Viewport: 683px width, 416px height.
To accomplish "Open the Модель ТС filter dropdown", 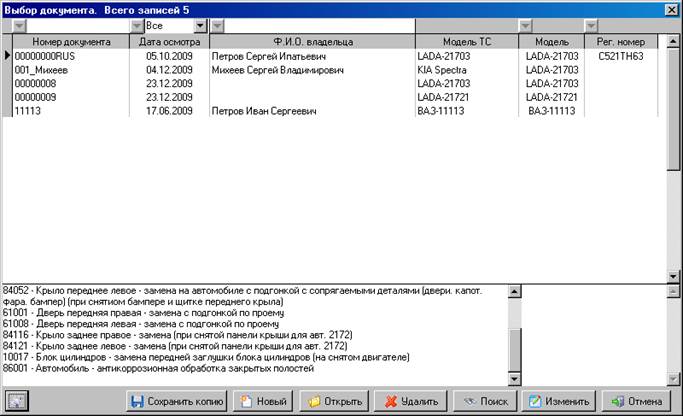I will [525, 25].
